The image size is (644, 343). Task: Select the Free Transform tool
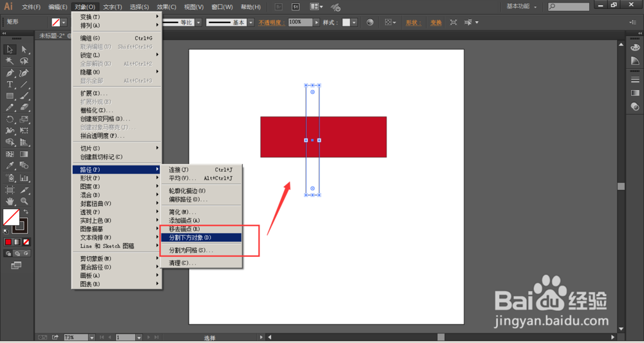[x=24, y=131]
